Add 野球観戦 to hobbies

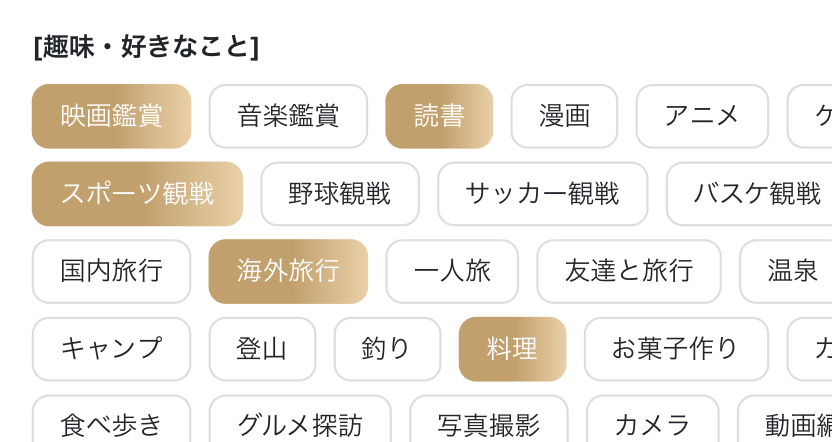coord(340,194)
